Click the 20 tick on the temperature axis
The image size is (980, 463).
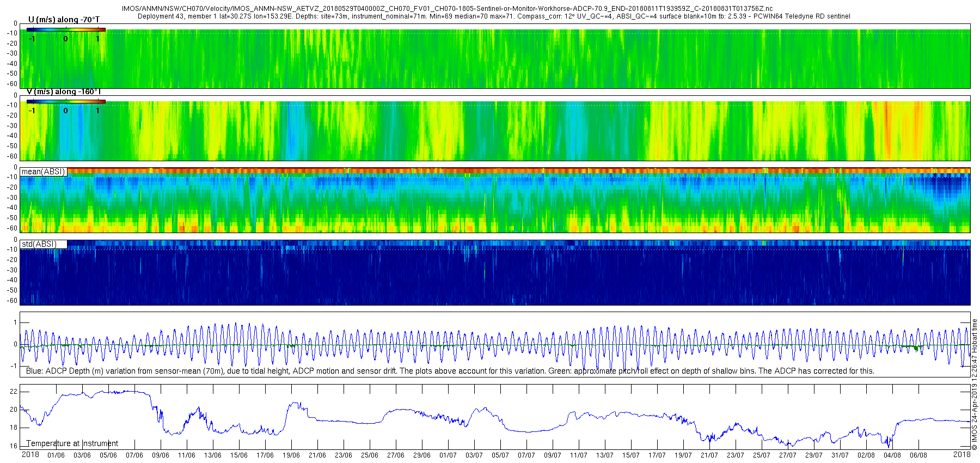[14, 410]
